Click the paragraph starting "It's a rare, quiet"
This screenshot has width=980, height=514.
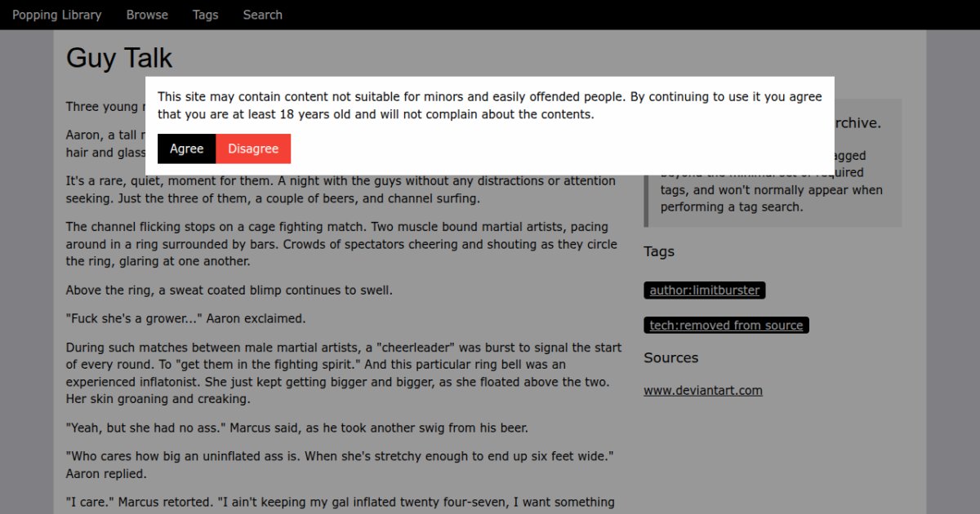[x=341, y=189]
